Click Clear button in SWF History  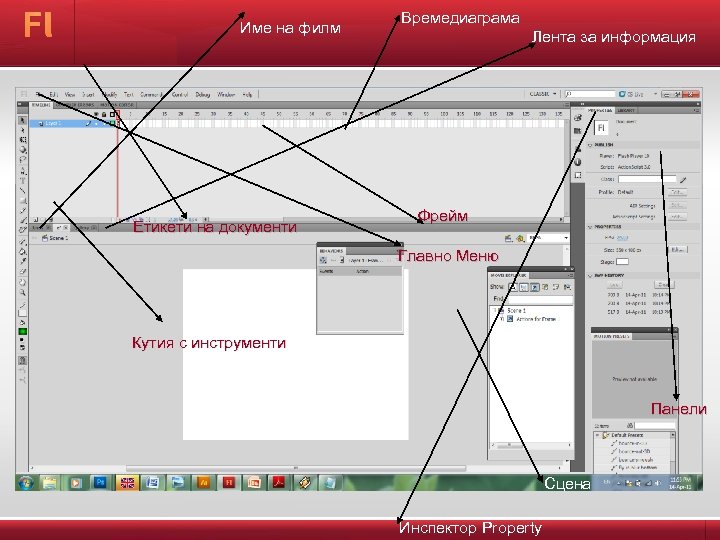pyautogui.click(x=663, y=285)
